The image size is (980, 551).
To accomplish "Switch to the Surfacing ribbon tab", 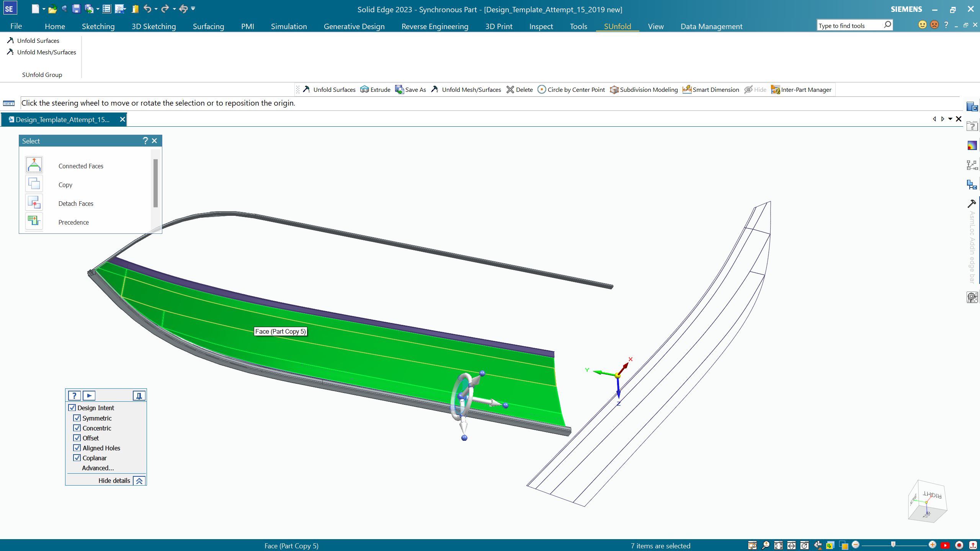I will coord(208,26).
